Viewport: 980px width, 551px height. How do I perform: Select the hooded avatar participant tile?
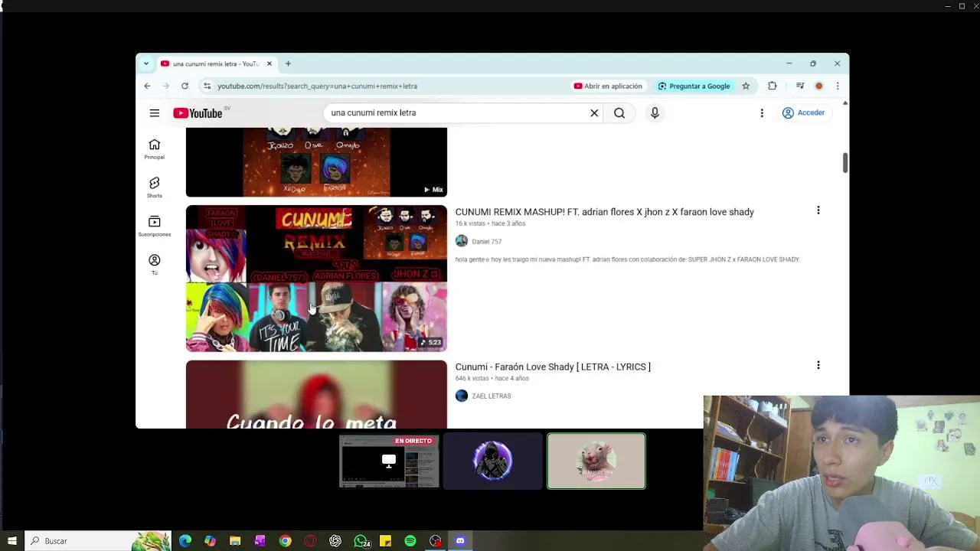tap(492, 461)
